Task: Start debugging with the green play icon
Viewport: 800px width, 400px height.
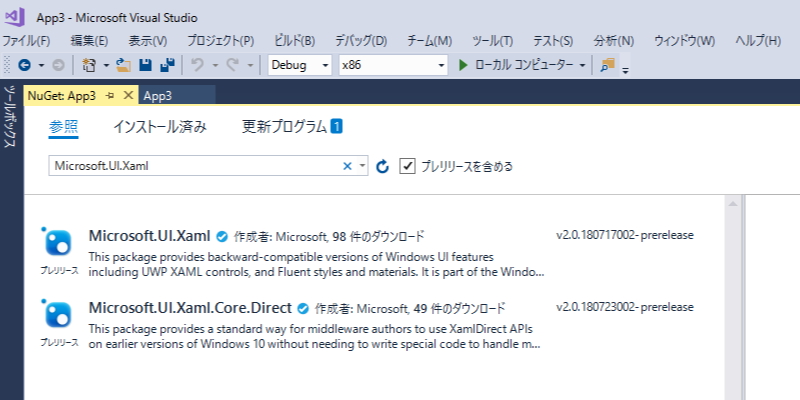Action: (463, 65)
